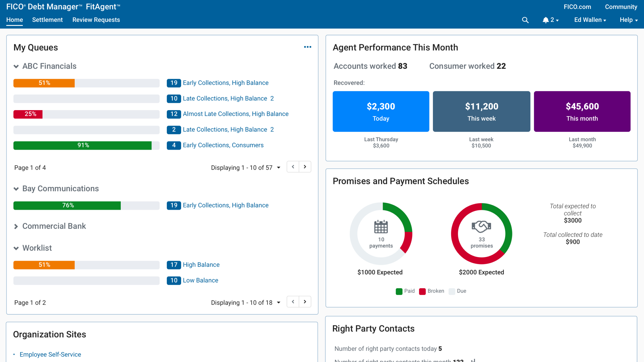Open the Employee Self-Service link
Screen dimensions: 644x362
pos(50,354)
